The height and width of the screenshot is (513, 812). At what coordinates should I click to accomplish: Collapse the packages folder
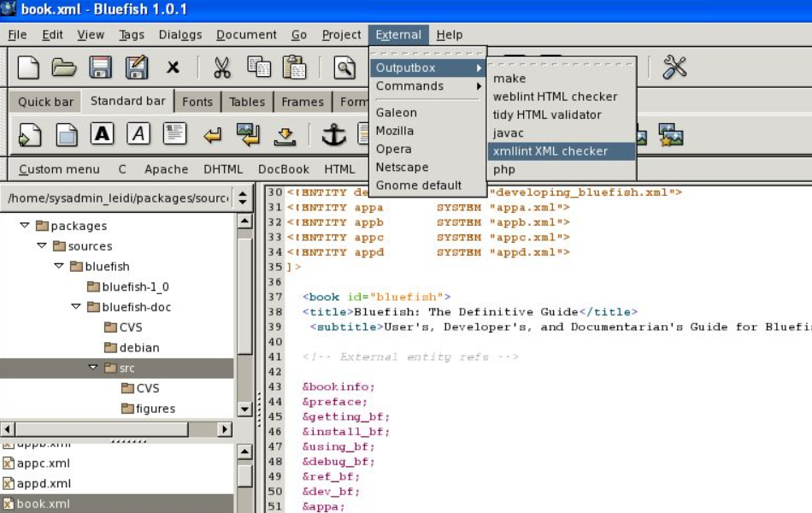[x=24, y=225]
